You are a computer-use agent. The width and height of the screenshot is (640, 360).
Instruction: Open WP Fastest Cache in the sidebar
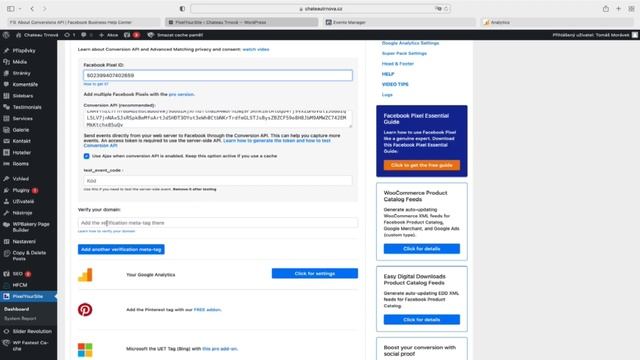30,346
